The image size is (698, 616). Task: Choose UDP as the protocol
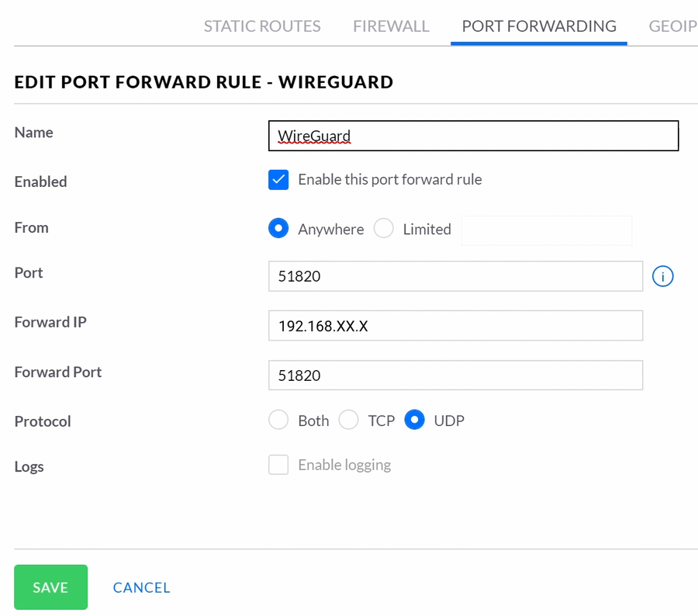(414, 420)
